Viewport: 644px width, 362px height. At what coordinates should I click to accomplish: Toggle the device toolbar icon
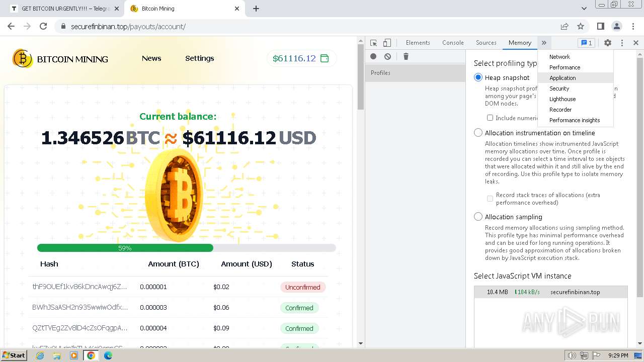click(x=387, y=43)
